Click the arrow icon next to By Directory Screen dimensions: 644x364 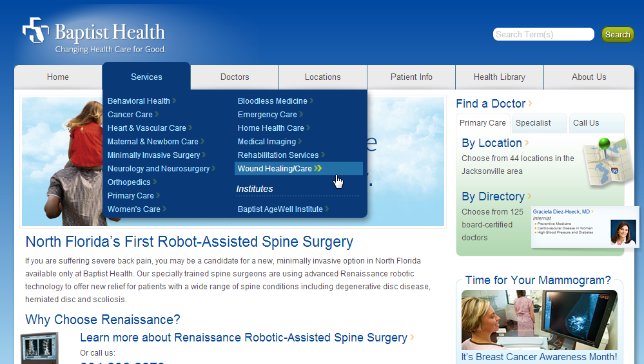(x=529, y=196)
